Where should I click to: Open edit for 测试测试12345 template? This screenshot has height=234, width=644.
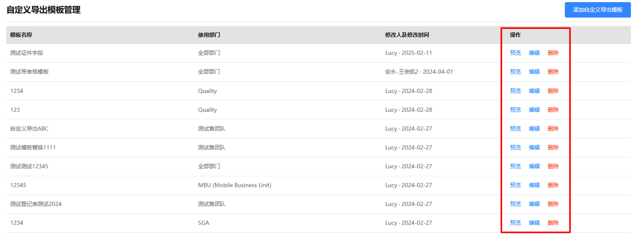tap(534, 166)
